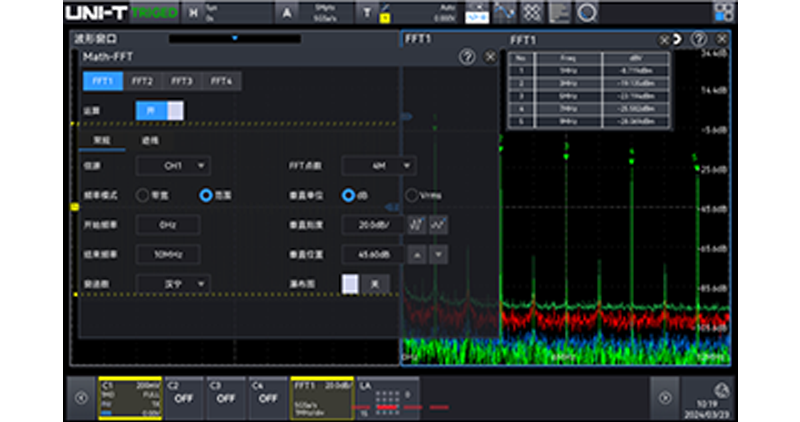This screenshot has width=800, height=422.
Task: Click the cursor measurement icon in top toolbar
Action: [x=507, y=12]
